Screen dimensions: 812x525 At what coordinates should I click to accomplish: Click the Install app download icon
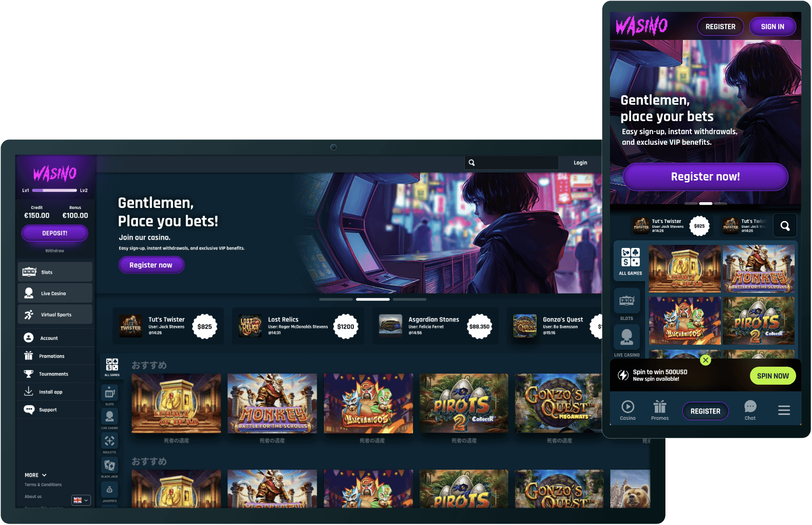click(29, 391)
